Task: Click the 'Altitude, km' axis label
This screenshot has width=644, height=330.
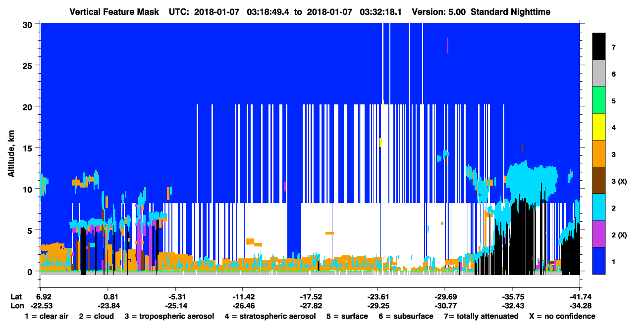Action: tap(10, 154)
